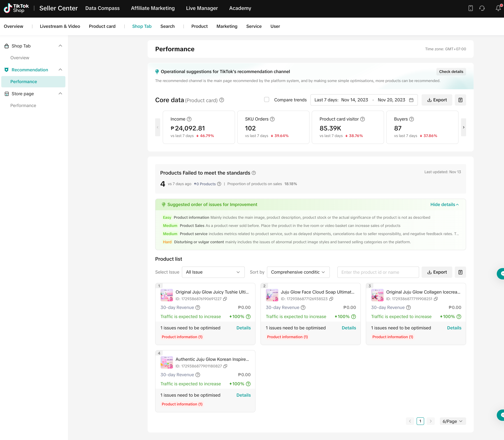Switch to the User tab
Image resolution: width=504 pixels, height=440 pixels.
(275, 26)
